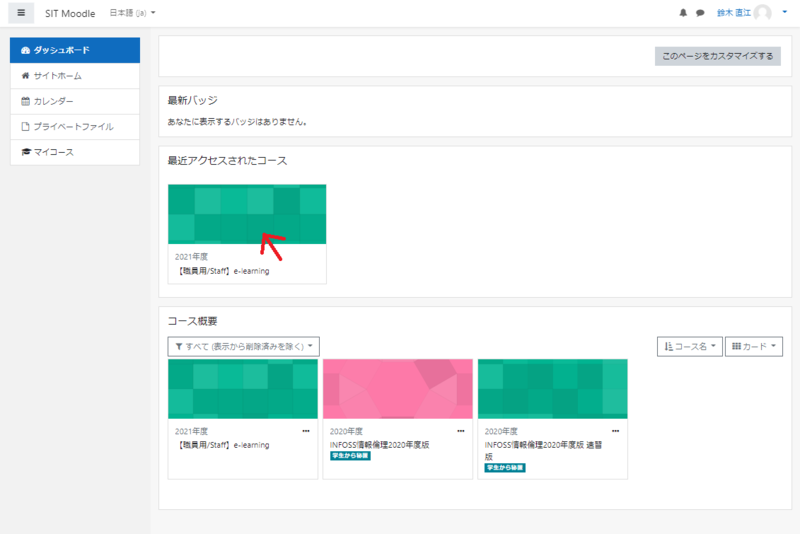The image size is (800, 534).
Task: Go to サイトホーム in sidebar
Action: [75, 75]
